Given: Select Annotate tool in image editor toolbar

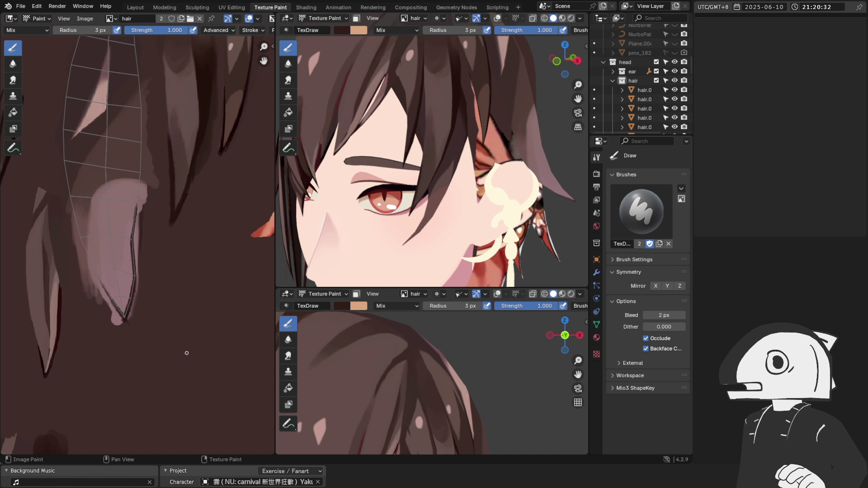Looking at the screenshot, I should tap(13, 148).
